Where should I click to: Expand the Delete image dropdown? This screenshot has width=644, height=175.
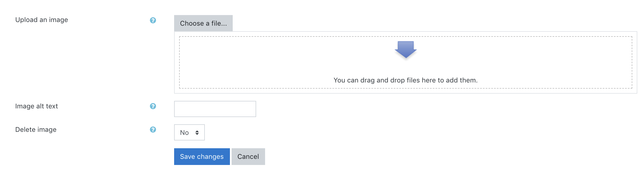[189, 132]
